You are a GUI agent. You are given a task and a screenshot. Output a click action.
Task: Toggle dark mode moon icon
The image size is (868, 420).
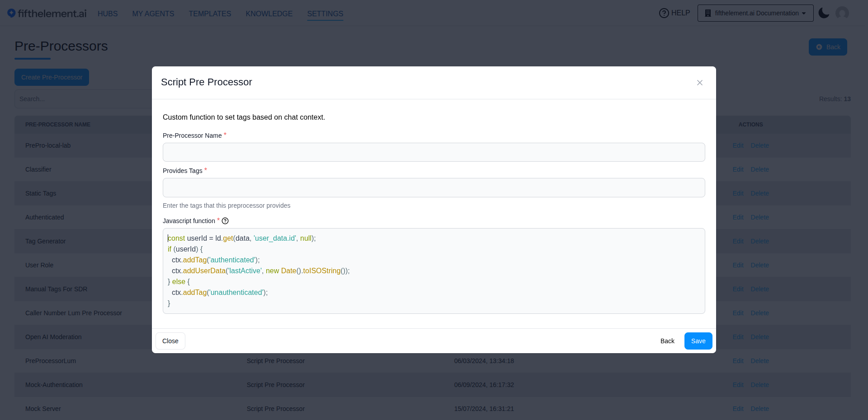point(824,13)
